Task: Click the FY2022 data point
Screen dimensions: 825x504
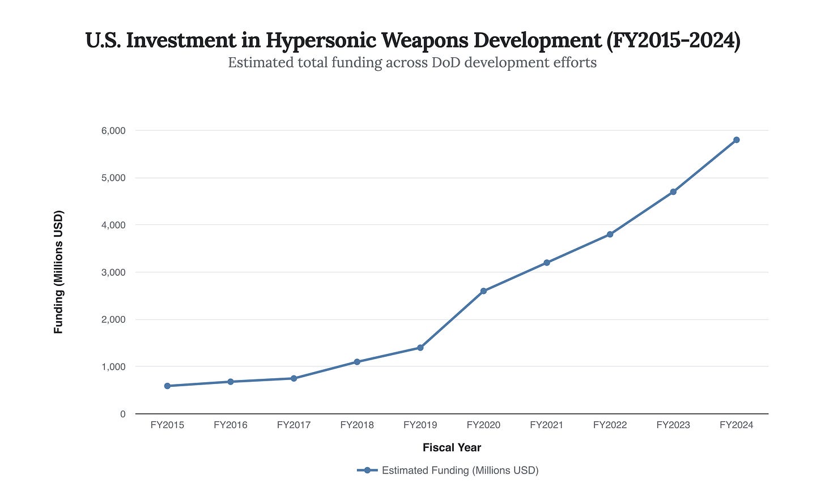Action: point(610,233)
